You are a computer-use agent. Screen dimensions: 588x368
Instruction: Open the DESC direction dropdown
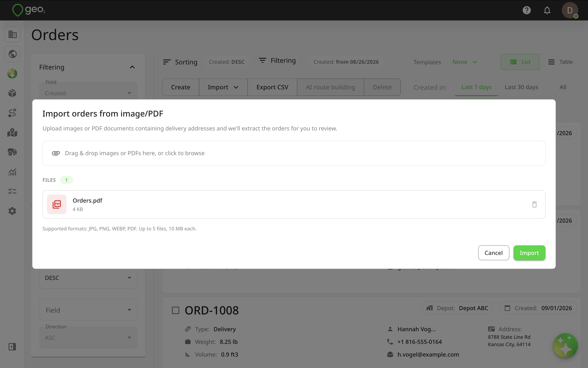(x=88, y=278)
